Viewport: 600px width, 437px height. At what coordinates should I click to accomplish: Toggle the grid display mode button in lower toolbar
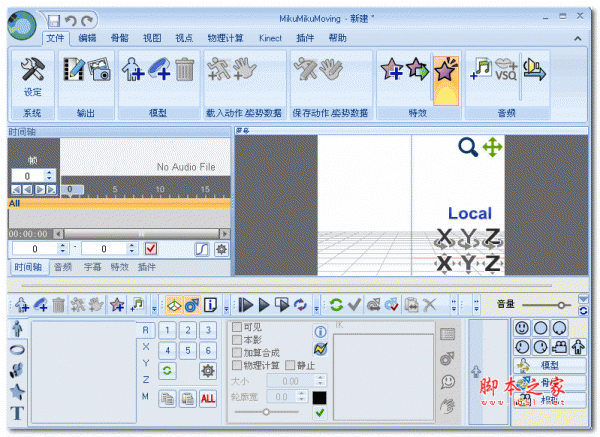[174, 305]
